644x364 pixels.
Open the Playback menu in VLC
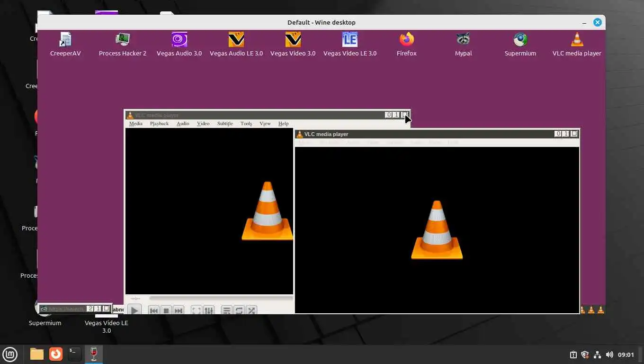point(159,123)
